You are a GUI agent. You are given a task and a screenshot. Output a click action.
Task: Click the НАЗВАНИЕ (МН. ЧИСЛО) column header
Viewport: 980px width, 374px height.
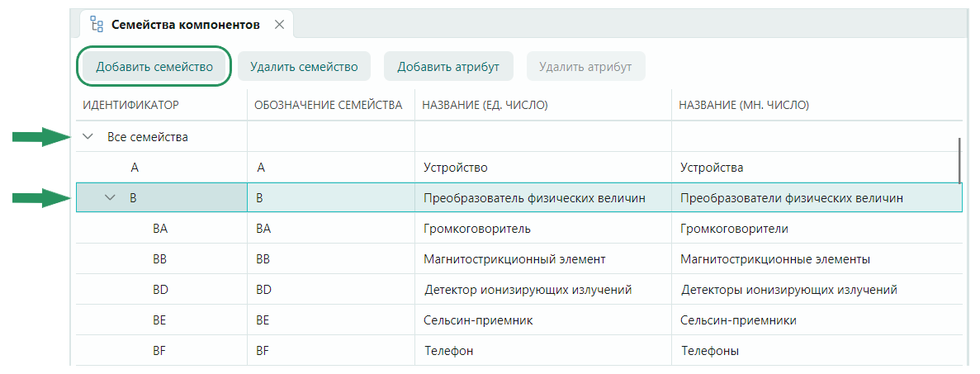[x=743, y=105]
